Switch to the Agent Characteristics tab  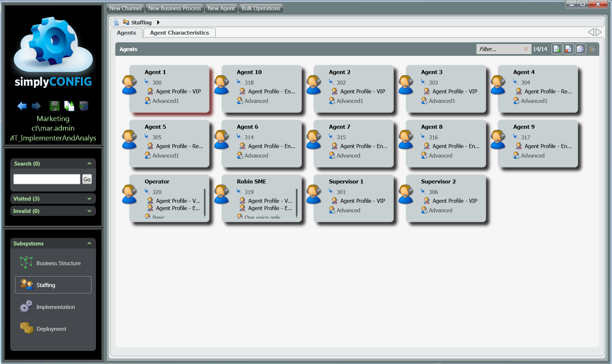179,33
